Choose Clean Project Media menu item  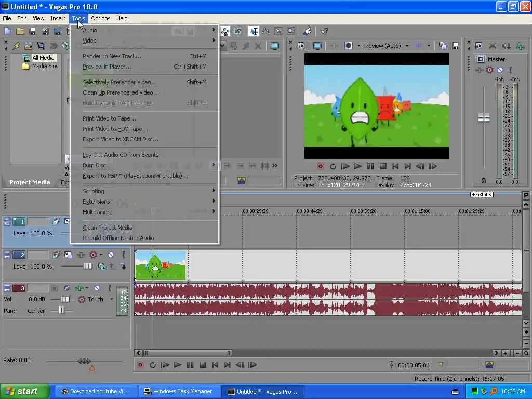144,228
